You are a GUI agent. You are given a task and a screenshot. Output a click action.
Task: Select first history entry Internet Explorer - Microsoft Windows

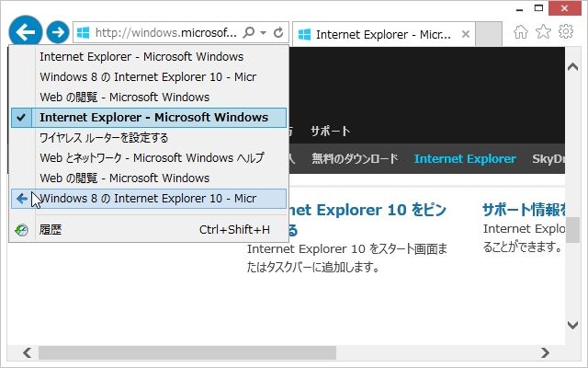pos(149,57)
